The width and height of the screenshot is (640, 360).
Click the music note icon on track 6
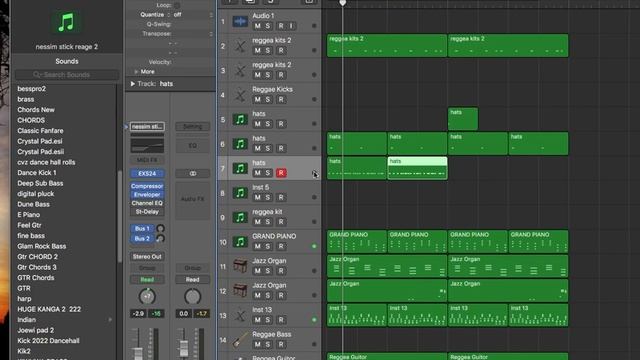tap(240, 144)
